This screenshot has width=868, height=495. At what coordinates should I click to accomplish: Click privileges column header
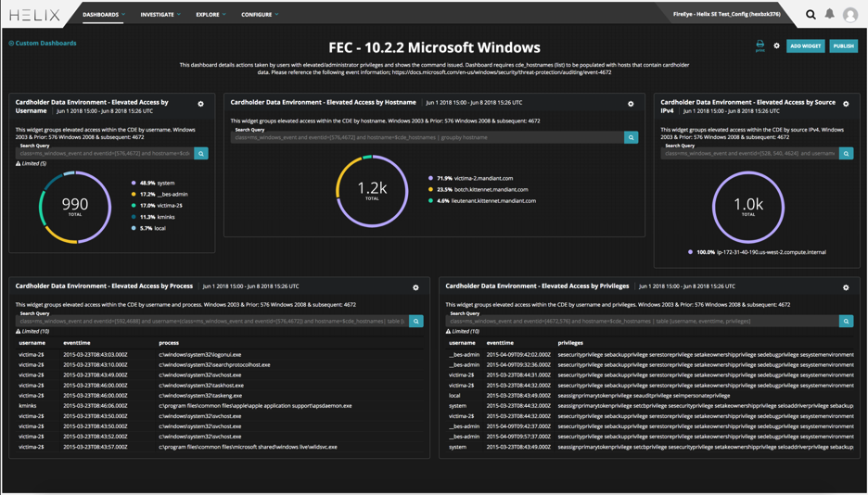tap(570, 343)
